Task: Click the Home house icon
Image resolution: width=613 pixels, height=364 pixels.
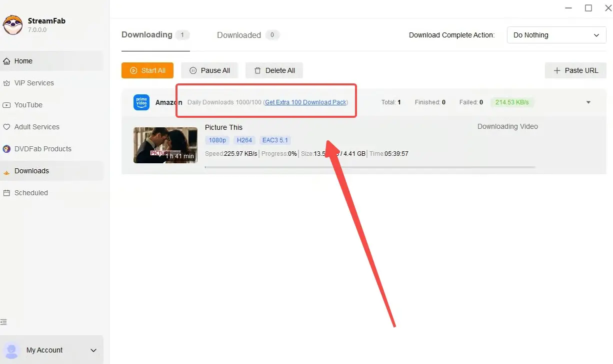Action: pyautogui.click(x=6, y=61)
